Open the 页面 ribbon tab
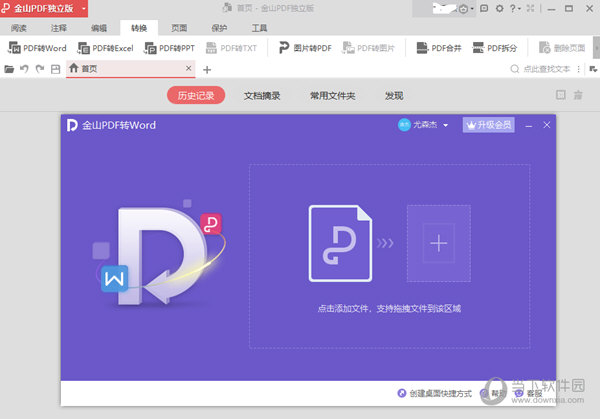This screenshot has height=419, width=600. tap(179, 28)
